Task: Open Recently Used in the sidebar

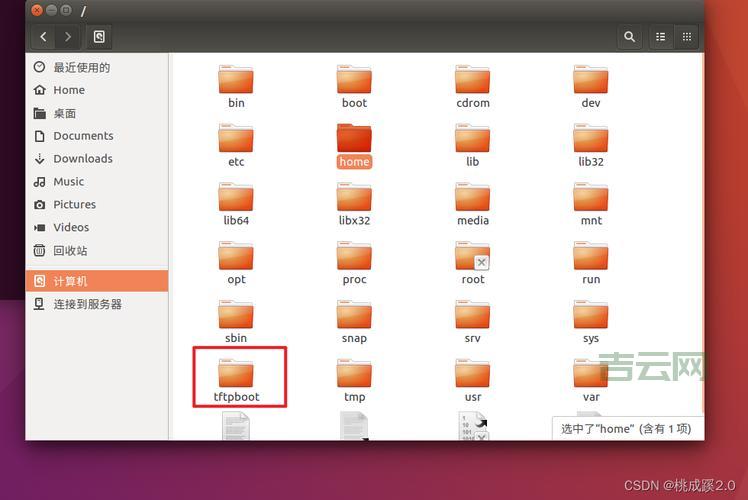Action: coord(81,67)
